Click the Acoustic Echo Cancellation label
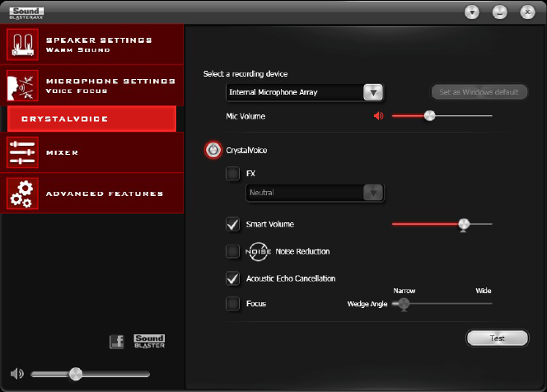The image size is (547, 392). (291, 278)
